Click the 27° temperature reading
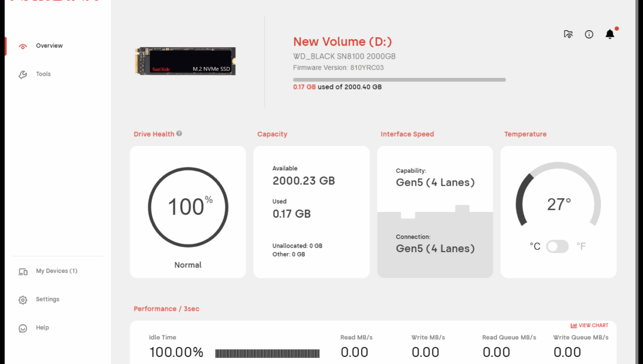 pos(559,204)
